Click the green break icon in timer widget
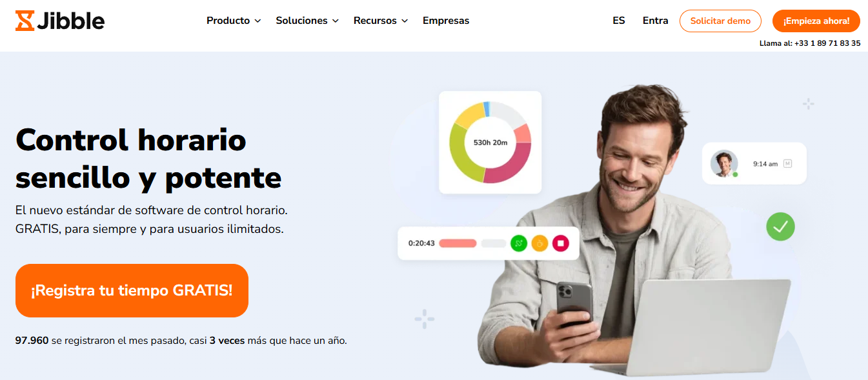This screenshot has width=868, height=380. 519,243
